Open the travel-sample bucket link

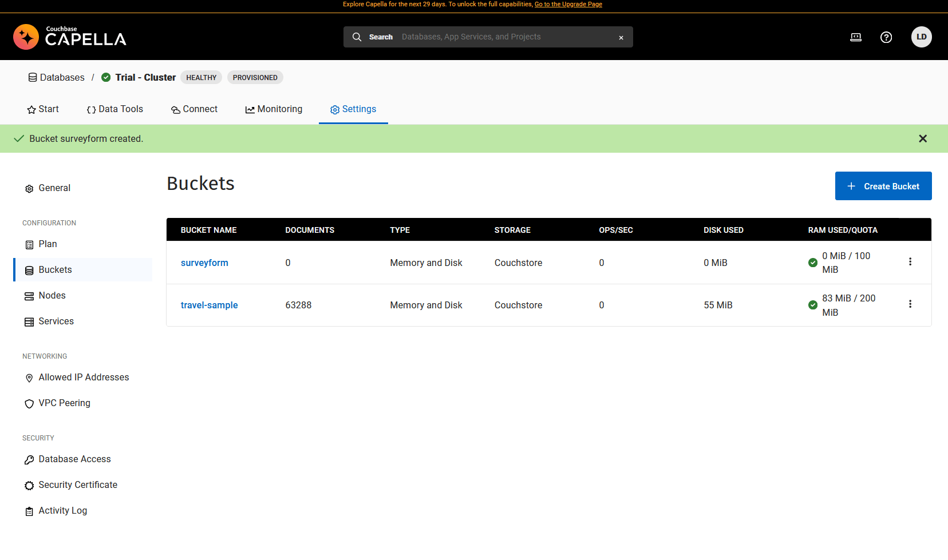(209, 305)
